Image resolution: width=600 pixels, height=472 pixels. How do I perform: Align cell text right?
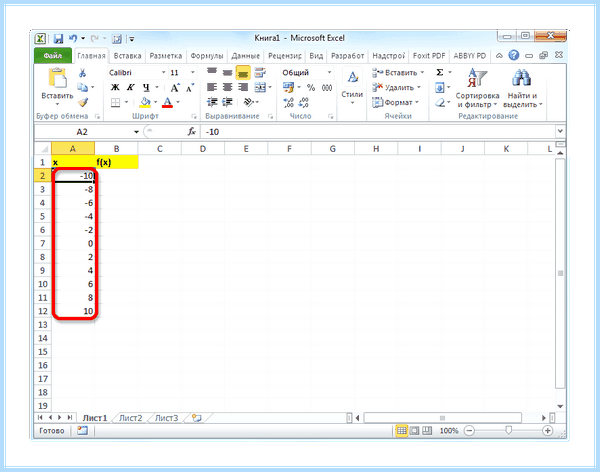243,87
